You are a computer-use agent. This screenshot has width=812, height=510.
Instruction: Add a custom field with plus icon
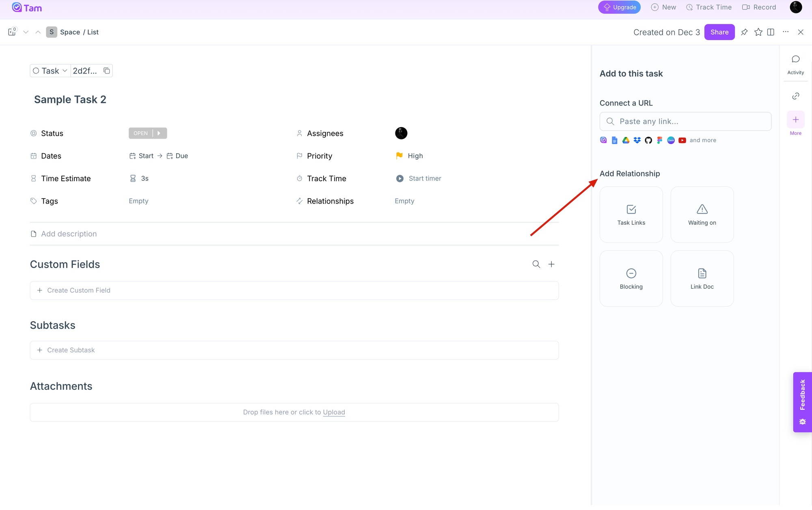point(551,264)
